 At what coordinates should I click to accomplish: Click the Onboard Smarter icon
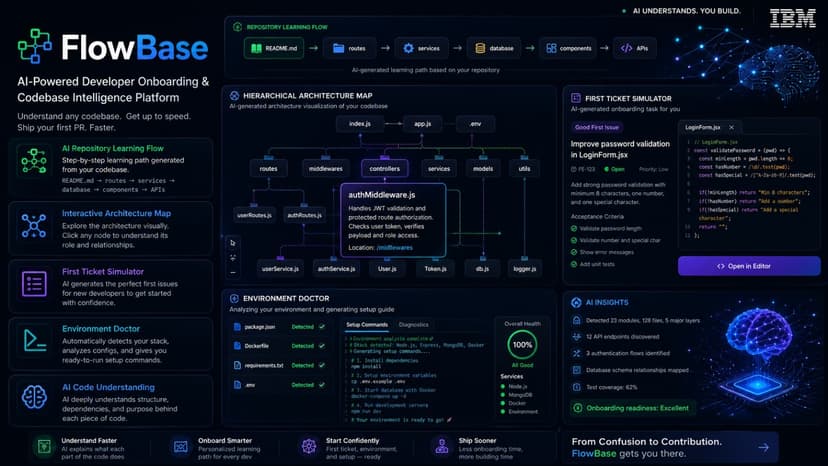pos(181,447)
